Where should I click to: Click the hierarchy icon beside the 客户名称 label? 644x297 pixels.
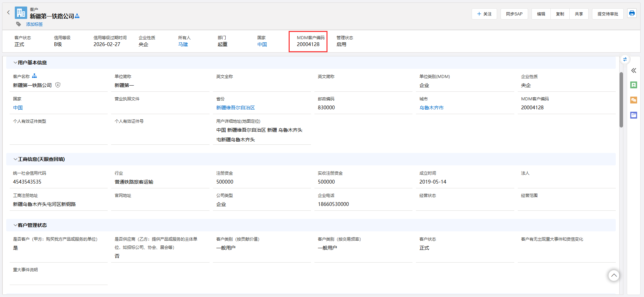34,76
